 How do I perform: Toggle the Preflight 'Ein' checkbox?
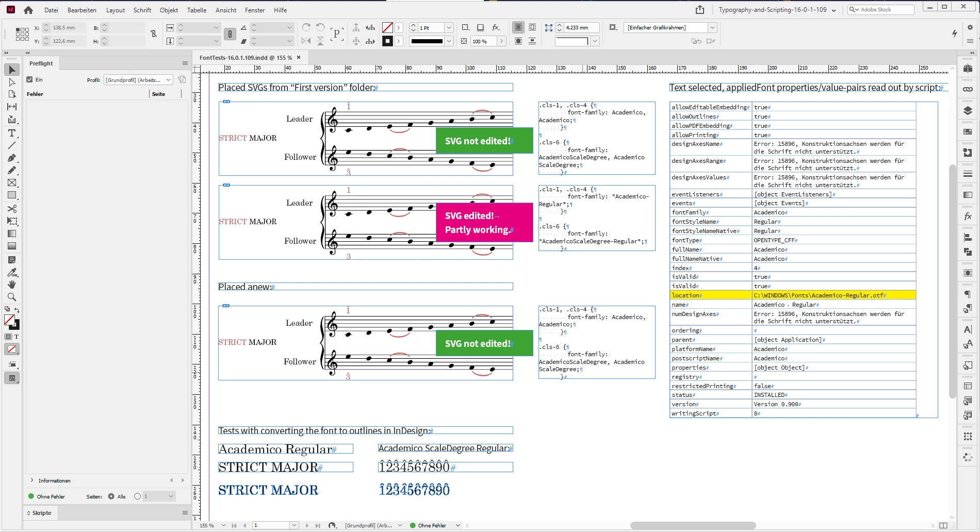pos(30,80)
